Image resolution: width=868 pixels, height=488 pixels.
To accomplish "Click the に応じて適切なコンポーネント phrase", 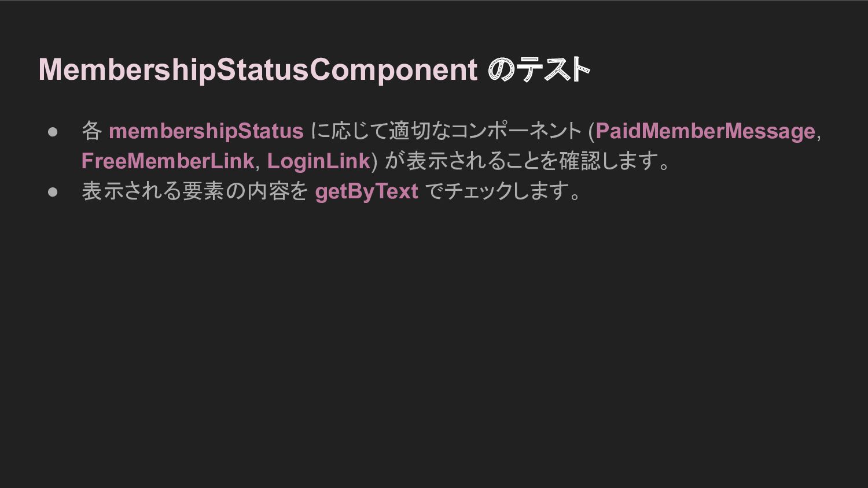I will coord(446,131).
